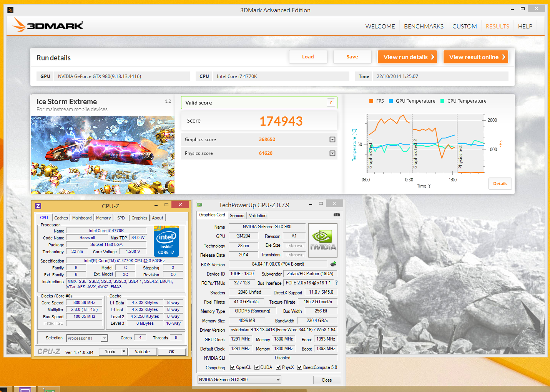The width and height of the screenshot is (550, 392).
Task: Click the Core Speed value 800.39 MHz
Action: pyautogui.click(x=85, y=302)
